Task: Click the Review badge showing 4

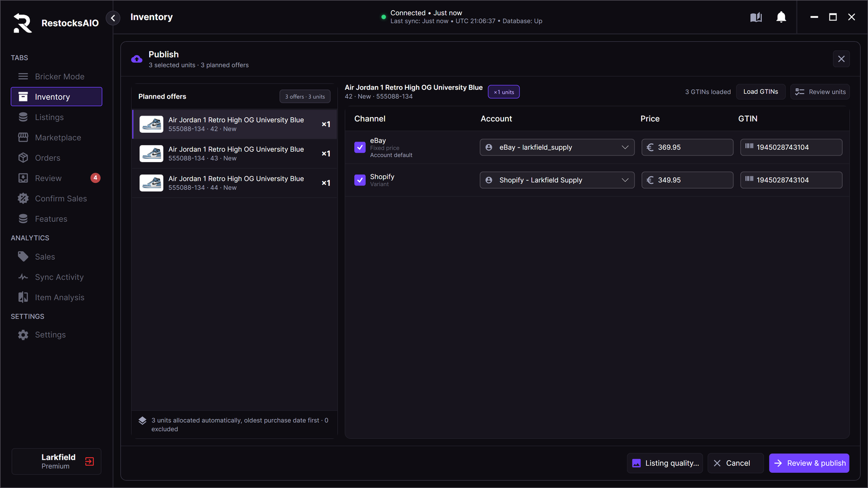Action: [95, 178]
